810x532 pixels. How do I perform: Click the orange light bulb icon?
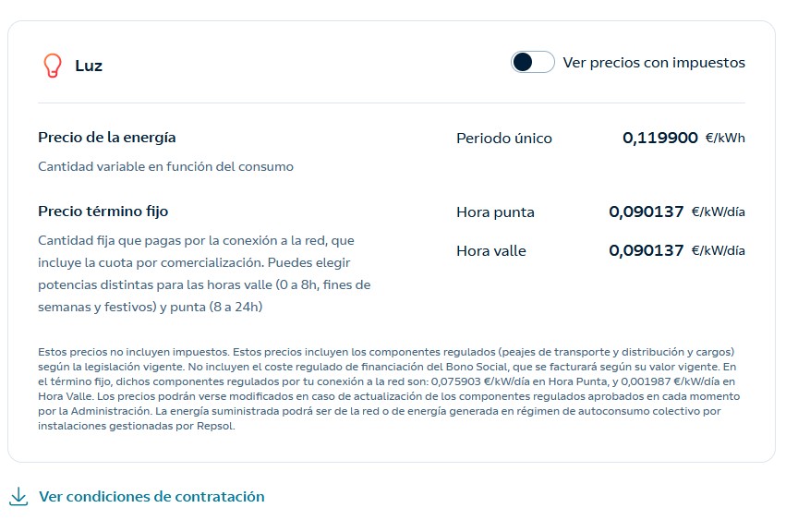pyautogui.click(x=52, y=66)
